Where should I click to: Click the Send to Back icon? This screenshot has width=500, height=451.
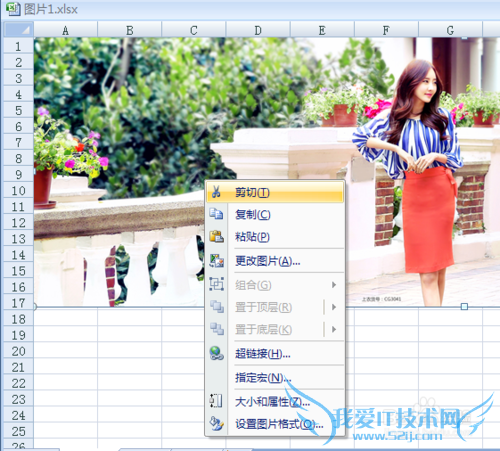(x=217, y=329)
